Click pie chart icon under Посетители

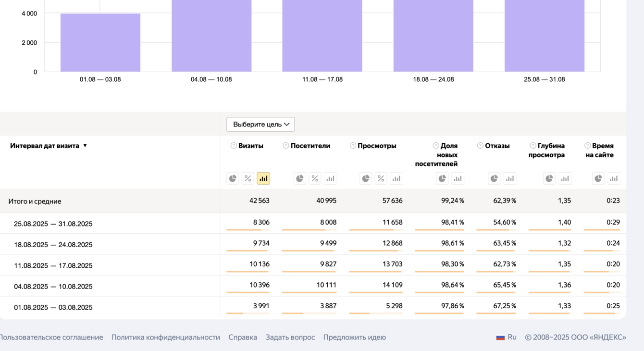tap(300, 178)
